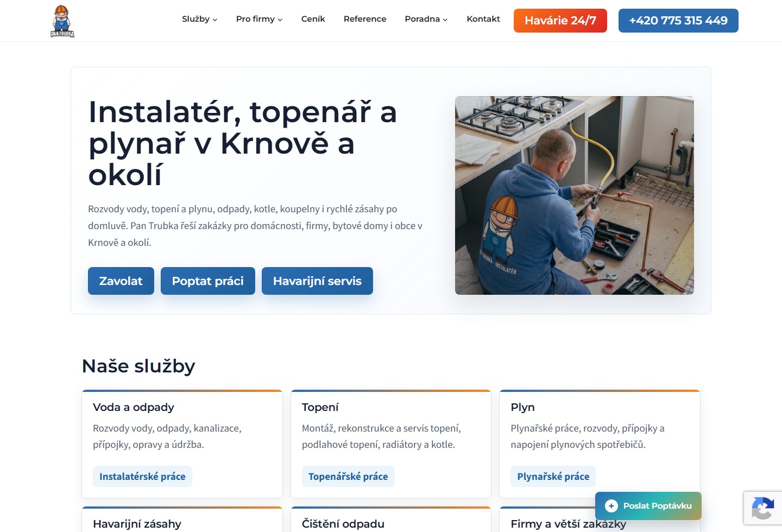Follow the Topenářské práce link
Image resolution: width=782 pixels, height=532 pixels.
(348, 476)
